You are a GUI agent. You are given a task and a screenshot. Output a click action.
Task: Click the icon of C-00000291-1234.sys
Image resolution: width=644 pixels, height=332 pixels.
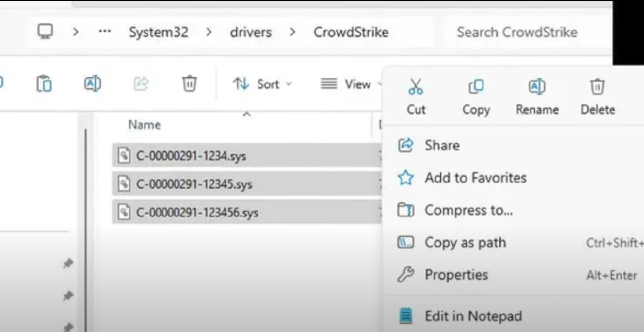point(124,156)
